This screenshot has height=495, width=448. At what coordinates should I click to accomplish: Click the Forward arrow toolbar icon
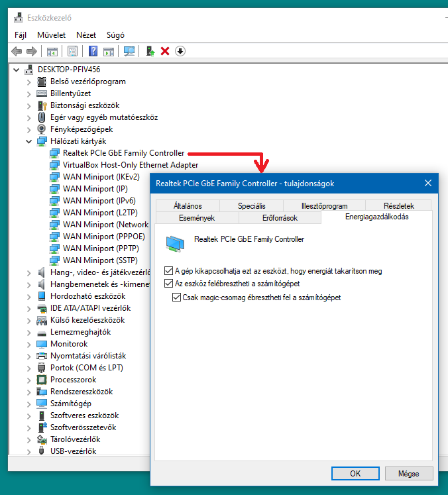32,51
